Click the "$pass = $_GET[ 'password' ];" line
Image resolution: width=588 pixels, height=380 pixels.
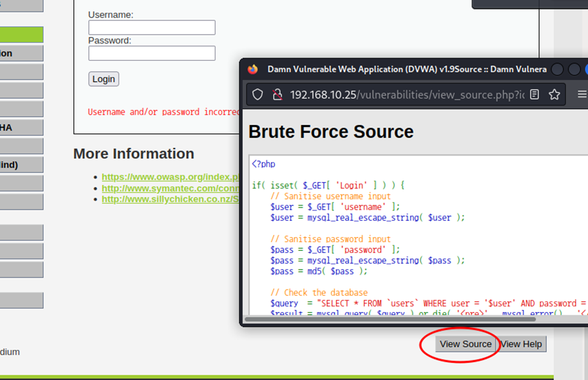335,250
